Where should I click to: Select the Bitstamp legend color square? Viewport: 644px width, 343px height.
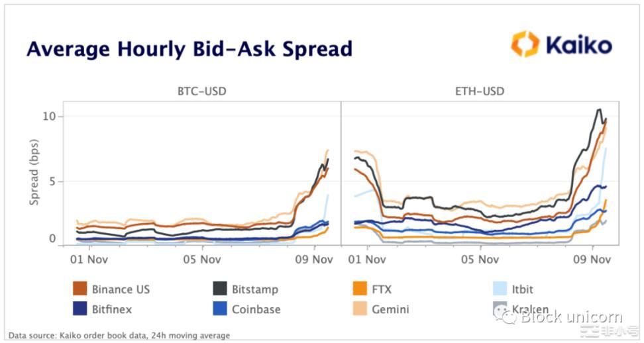(220, 289)
